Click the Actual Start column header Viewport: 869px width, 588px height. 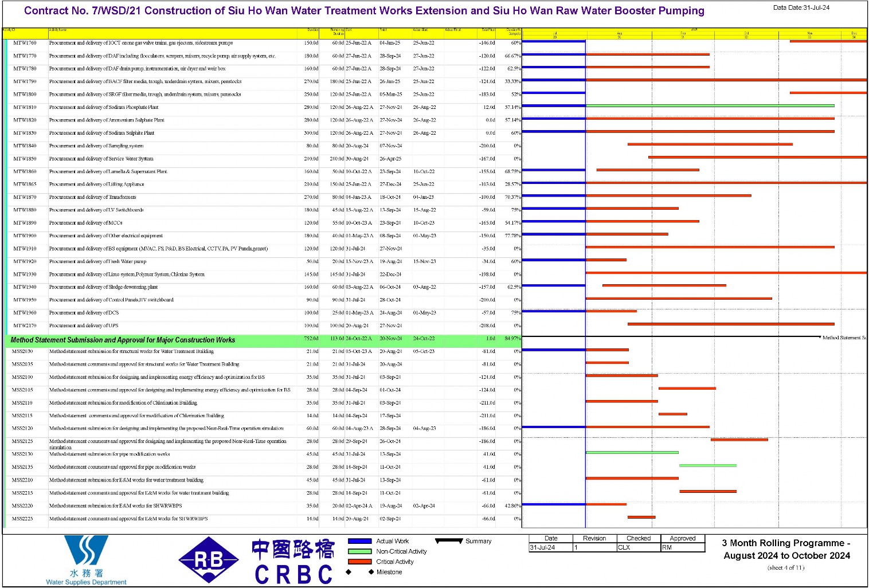(420, 29)
